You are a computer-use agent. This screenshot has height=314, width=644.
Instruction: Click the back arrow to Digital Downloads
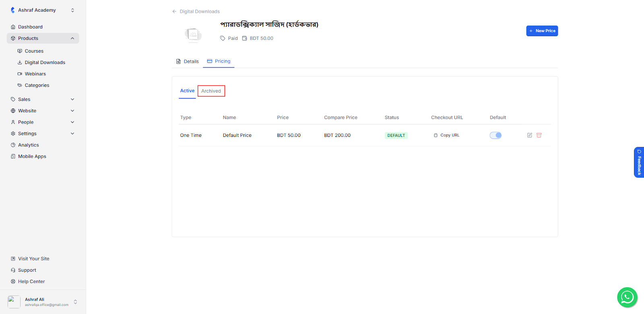174,12
